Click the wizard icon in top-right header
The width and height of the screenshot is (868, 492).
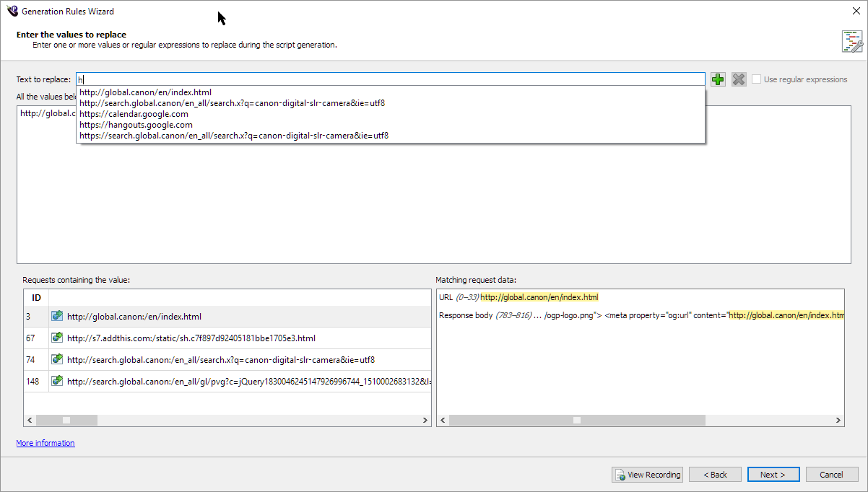click(x=852, y=41)
